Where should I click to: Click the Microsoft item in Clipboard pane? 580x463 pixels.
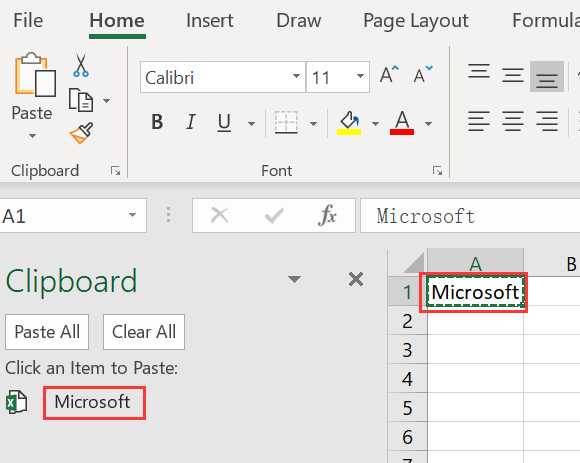[92, 402]
